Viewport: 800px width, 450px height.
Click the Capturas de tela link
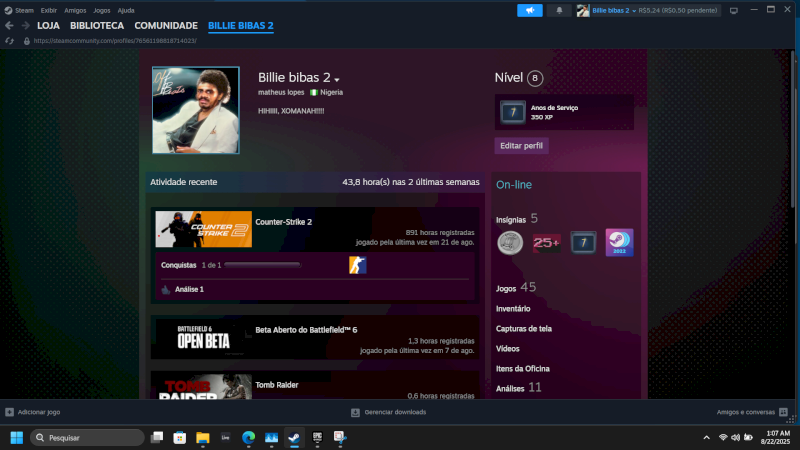524,328
